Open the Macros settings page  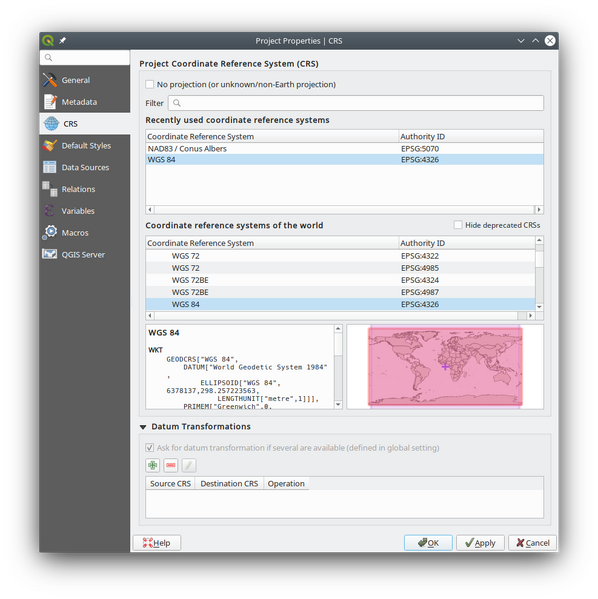(x=84, y=233)
